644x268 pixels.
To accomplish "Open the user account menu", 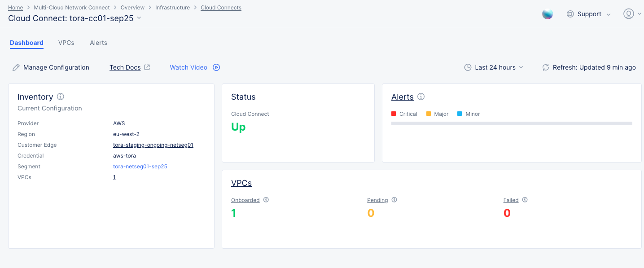I will coord(631,14).
